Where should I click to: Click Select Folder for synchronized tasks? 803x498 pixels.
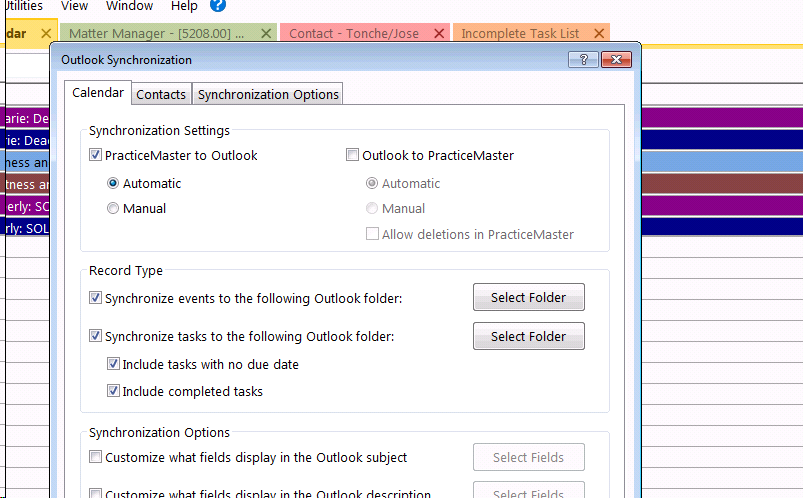pyautogui.click(x=528, y=337)
